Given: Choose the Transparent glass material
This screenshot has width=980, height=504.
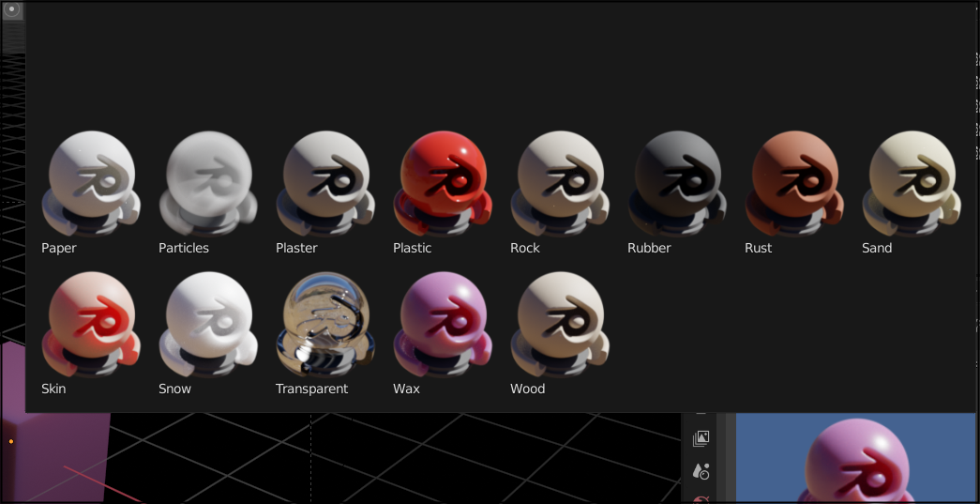Looking at the screenshot, I should pos(325,325).
